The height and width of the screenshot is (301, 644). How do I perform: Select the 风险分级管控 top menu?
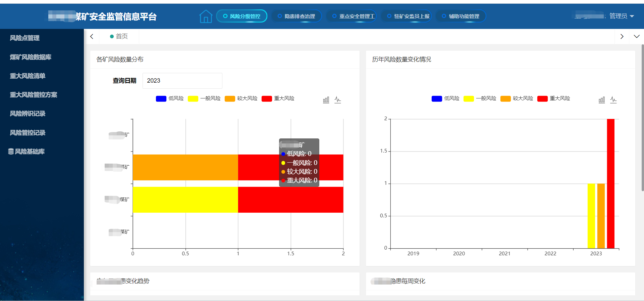click(x=241, y=16)
